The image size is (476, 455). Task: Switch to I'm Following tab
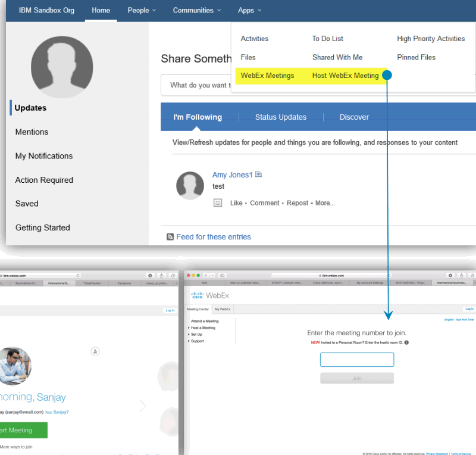click(x=198, y=117)
